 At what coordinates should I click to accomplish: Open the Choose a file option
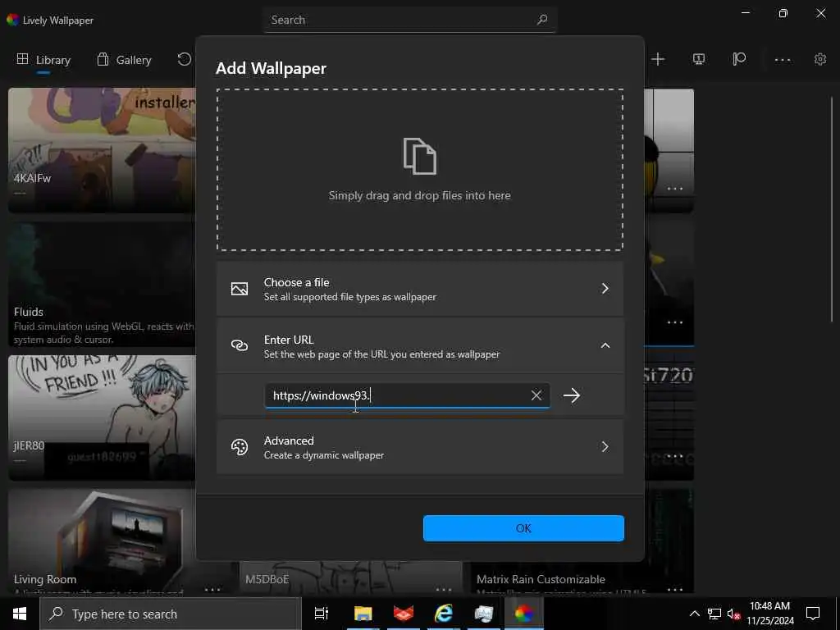coord(419,289)
